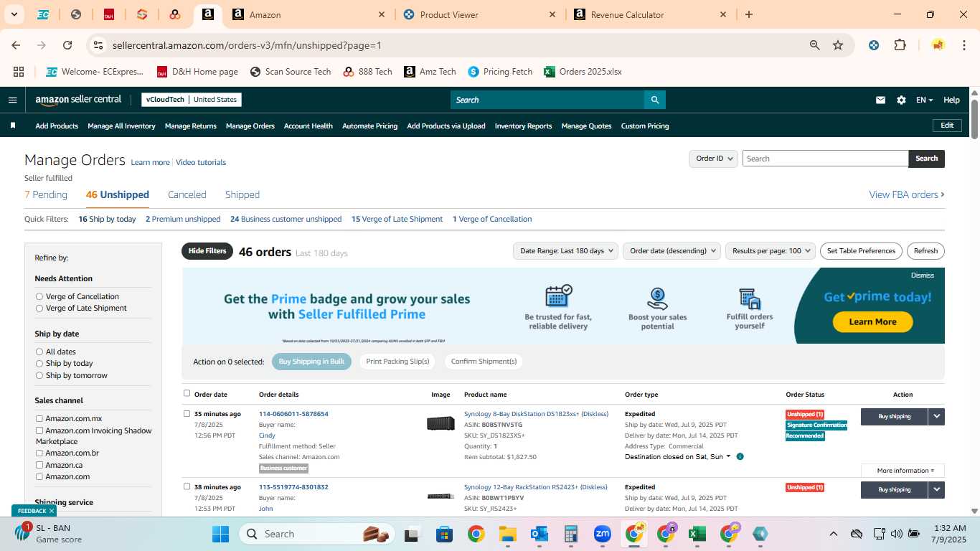Expand More information for the first order
Image resolution: width=980 pixels, height=551 pixels.
click(x=903, y=471)
